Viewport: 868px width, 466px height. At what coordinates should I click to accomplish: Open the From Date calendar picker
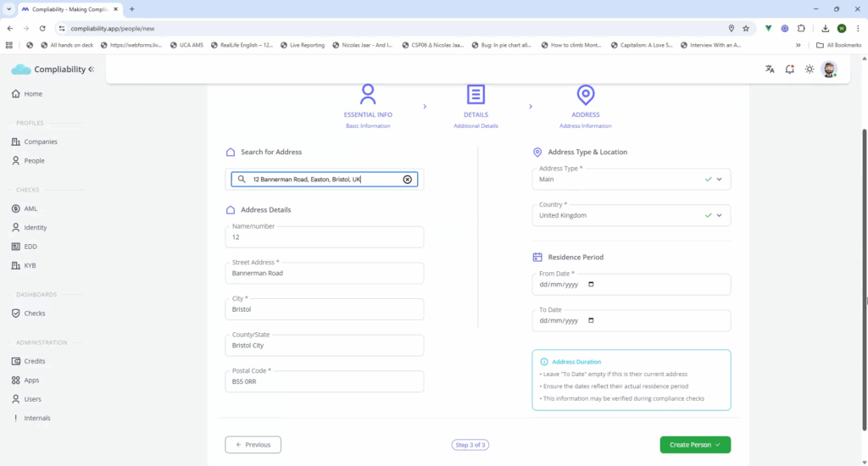tap(591, 285)
